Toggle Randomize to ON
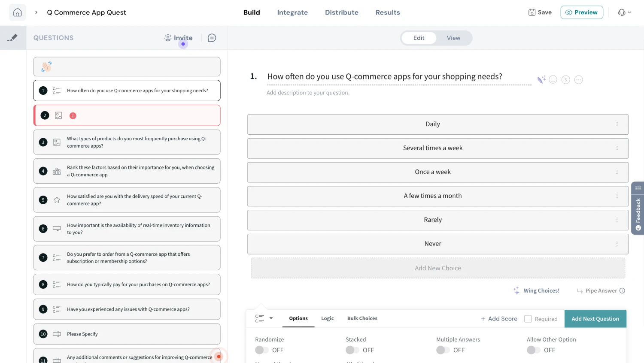 [261, 350]
